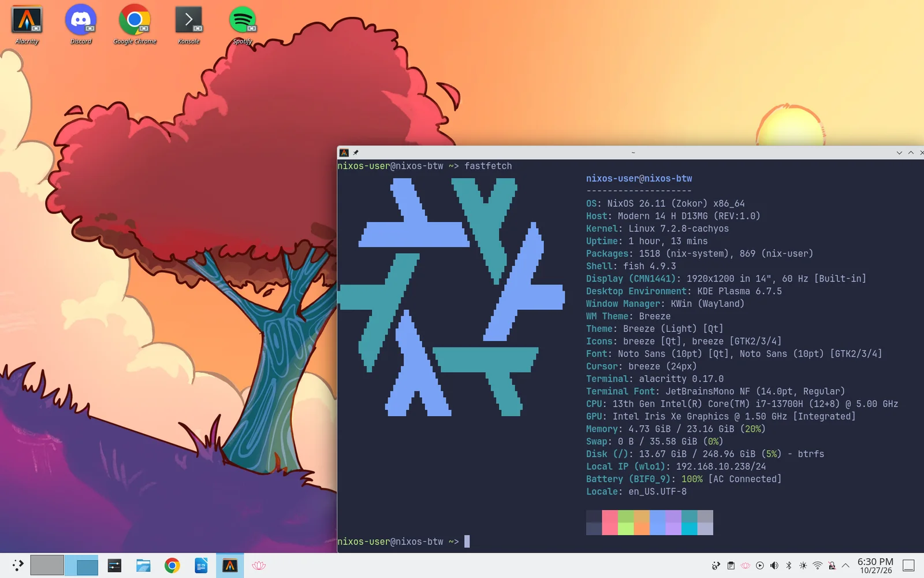Open the network globe tray icon
The image size is (924, 578).
pyautogui.click(x=716, y=566)
